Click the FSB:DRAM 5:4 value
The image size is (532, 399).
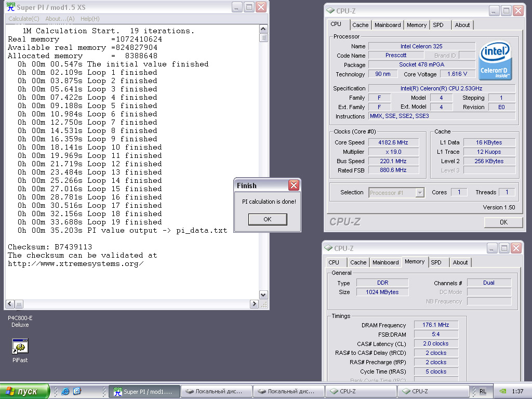436,334
